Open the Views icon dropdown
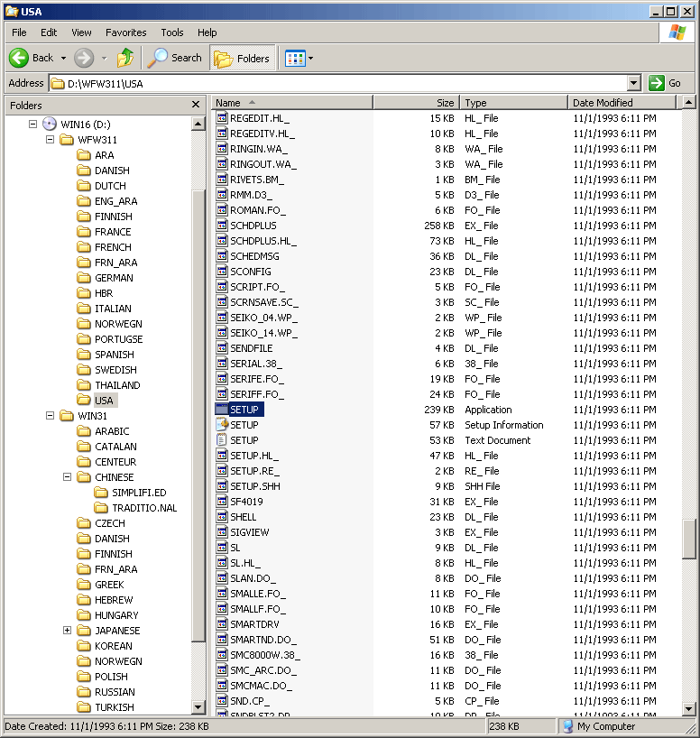 point(295,59)
